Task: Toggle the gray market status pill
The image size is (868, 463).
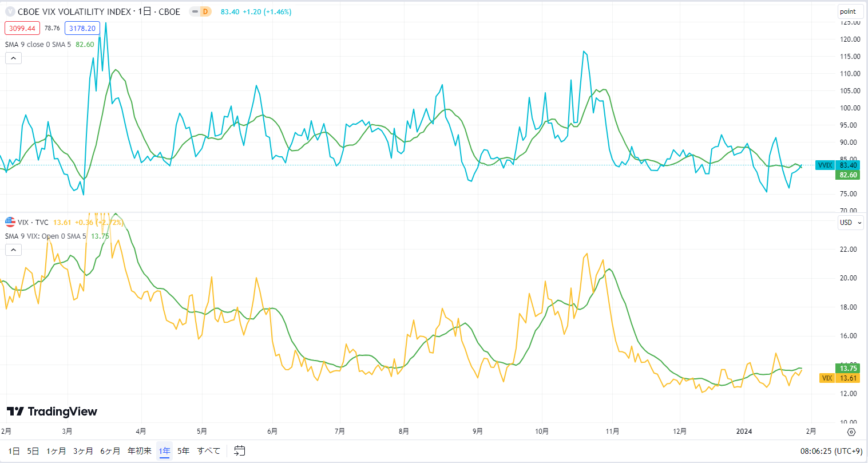Action: point(195,12)
